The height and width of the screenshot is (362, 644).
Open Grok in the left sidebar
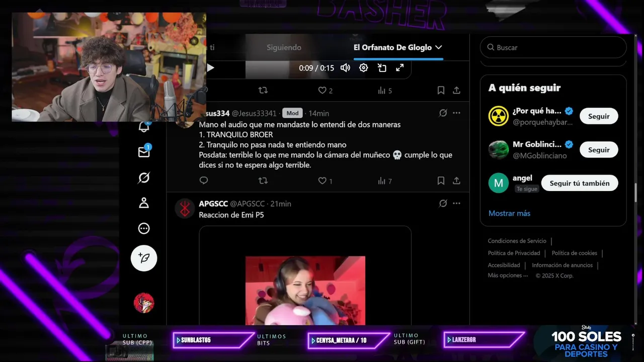[144, 178]
